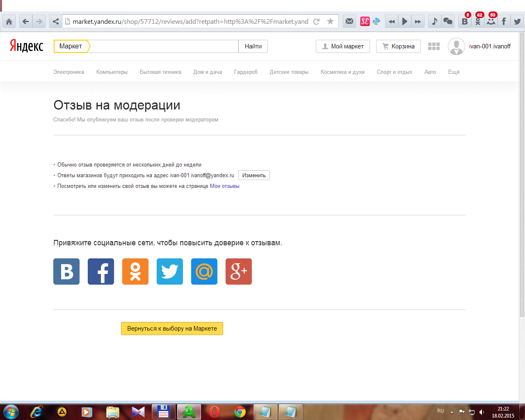
Task: Start playback with toolbar play button
Action: click(x=405, y=22)
